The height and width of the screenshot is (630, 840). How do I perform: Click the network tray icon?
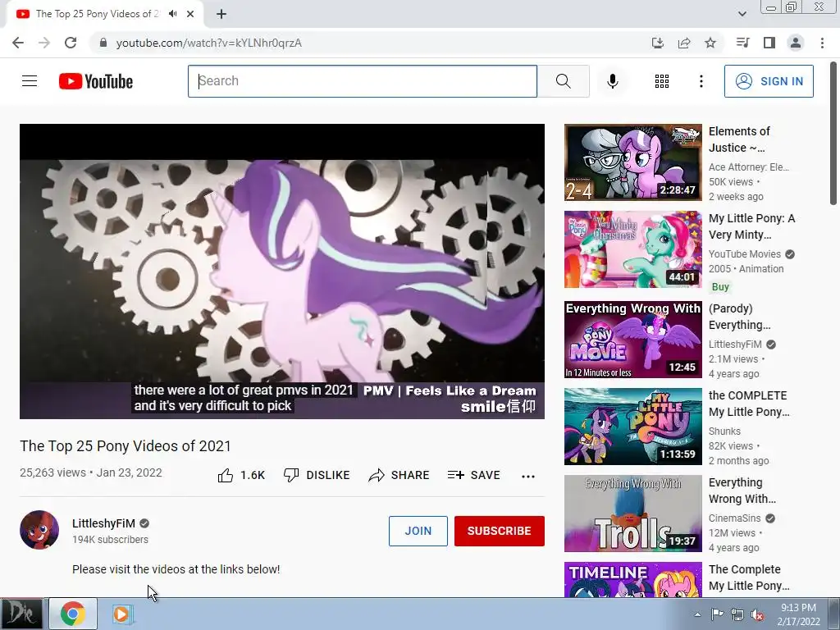tap(737, 614)
